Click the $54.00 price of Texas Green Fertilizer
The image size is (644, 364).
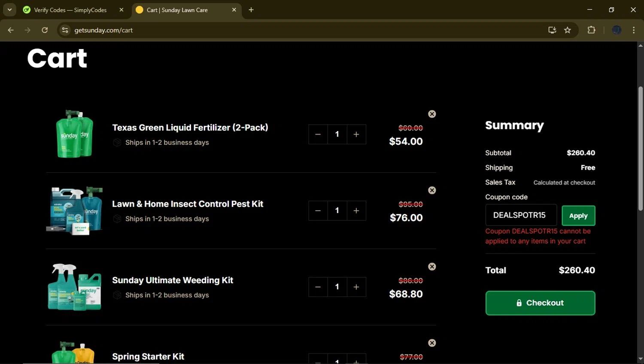pyautogui.click(x=406, y=141)
